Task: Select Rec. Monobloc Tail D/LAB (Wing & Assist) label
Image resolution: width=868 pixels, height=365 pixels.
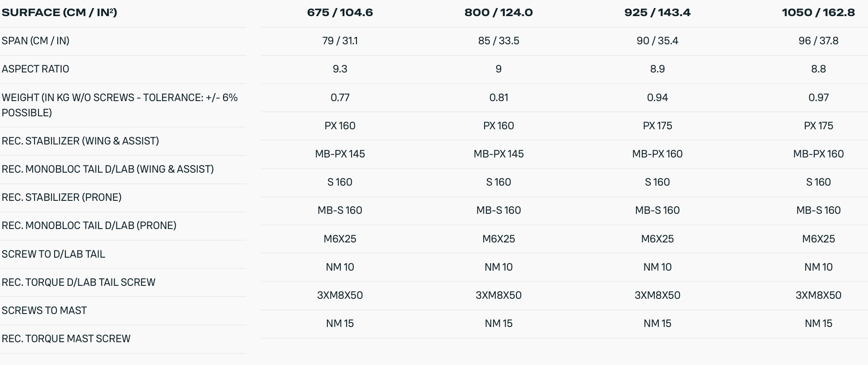Action: click(x=107, y=169)
